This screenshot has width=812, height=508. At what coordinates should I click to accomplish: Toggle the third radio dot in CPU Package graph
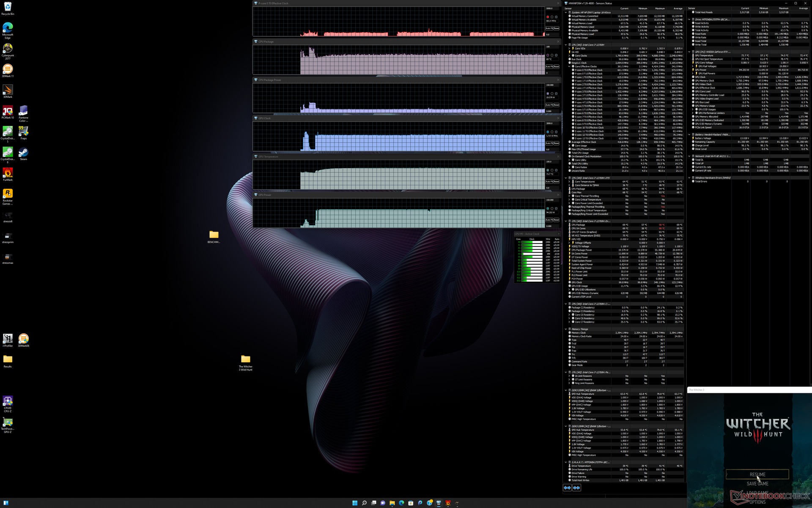(x=556, y=55)
